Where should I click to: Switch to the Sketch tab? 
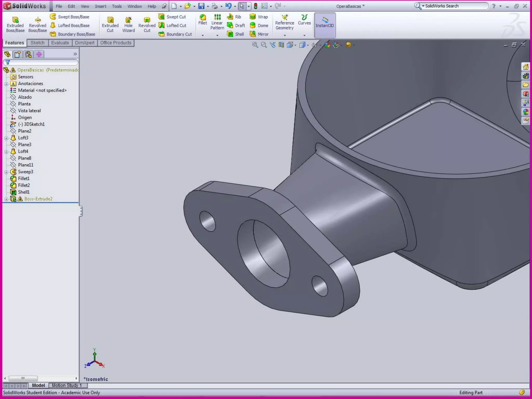37,43
